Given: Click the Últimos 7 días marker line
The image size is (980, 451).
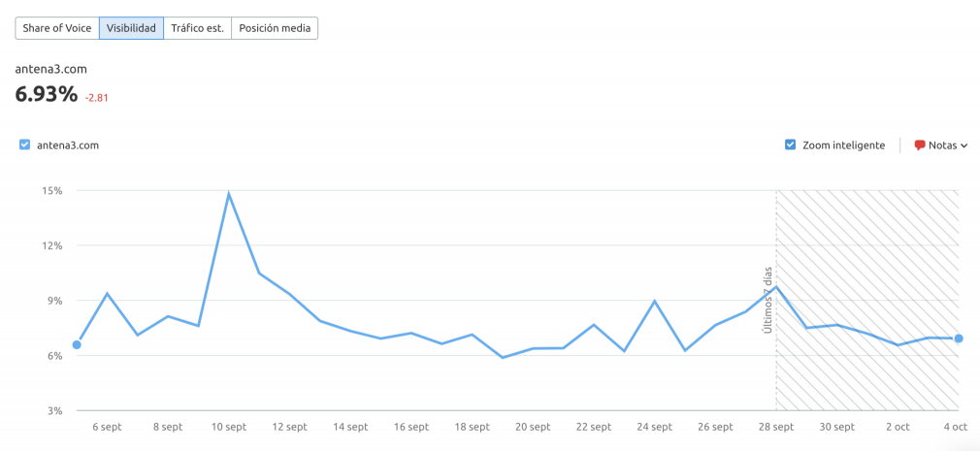Looking at the screenshot, I should coord(776,369).
